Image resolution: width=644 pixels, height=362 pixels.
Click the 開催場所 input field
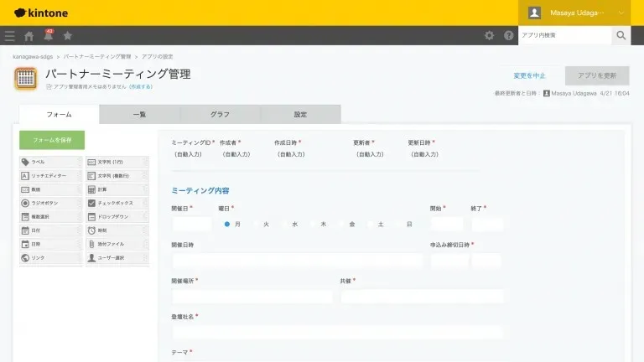pyautogui.click(x=252, y=296)
